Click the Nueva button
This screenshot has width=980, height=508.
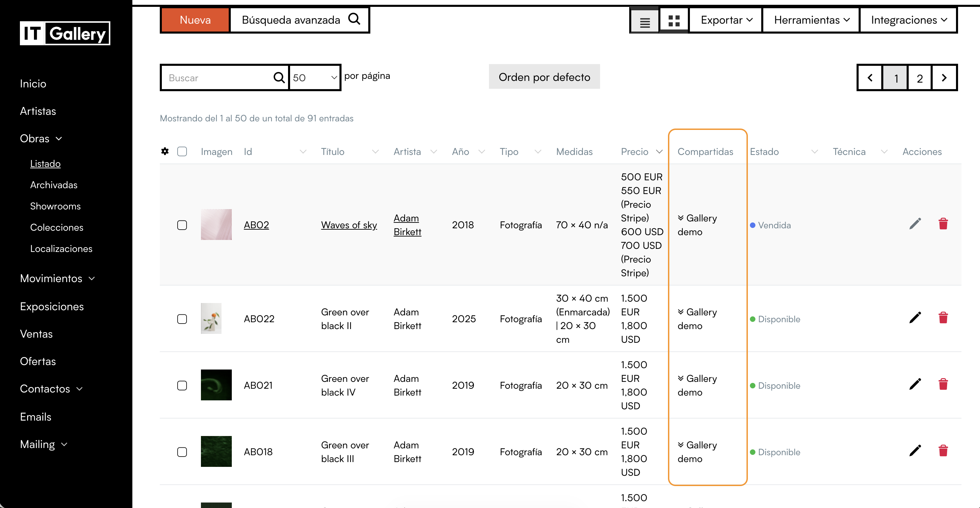195,20
